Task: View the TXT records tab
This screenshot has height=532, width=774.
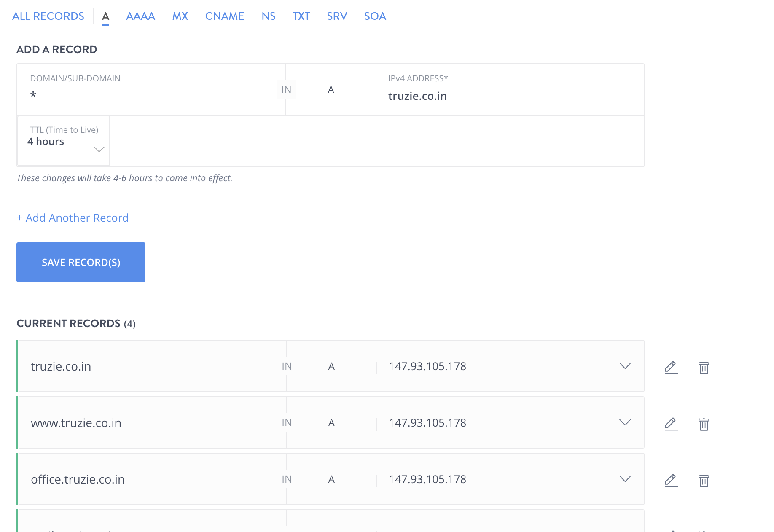Action: coord(301,16)
